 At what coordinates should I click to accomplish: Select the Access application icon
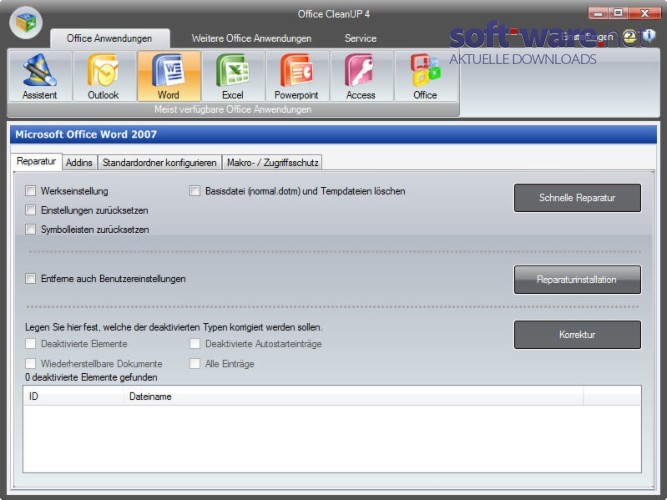click(x=361, y=77)
